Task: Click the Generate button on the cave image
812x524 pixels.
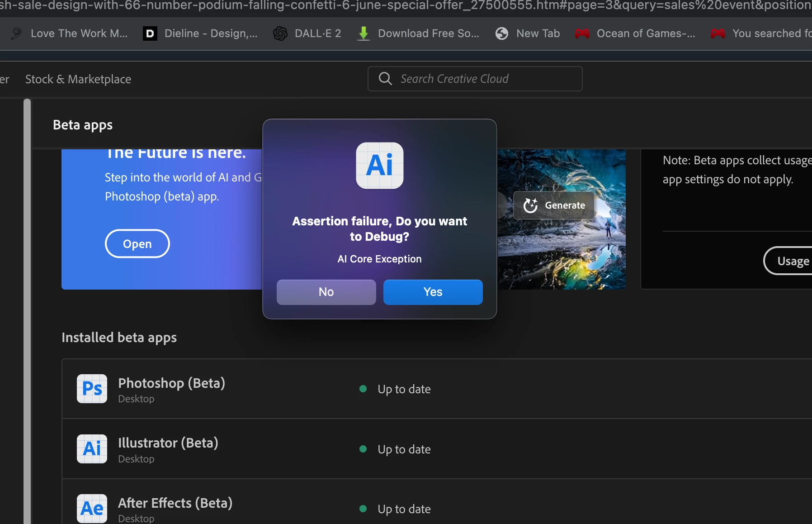Action: (554, 205)
